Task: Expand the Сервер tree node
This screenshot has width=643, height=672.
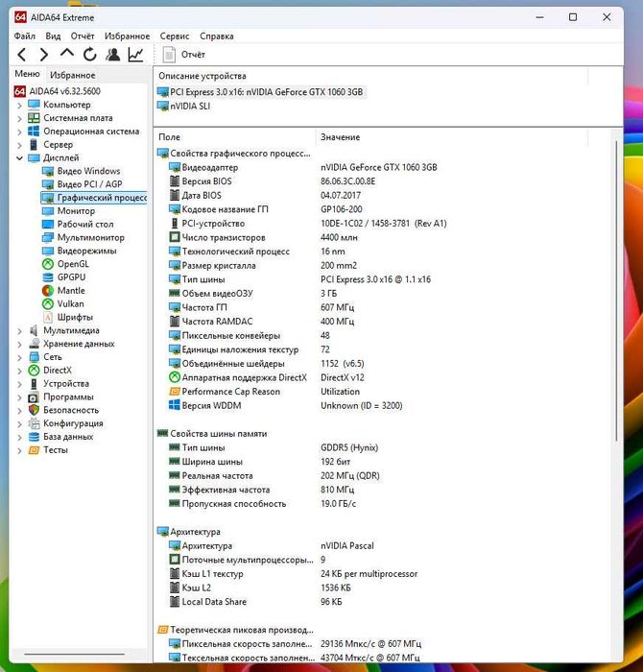Action: point(19,145)
